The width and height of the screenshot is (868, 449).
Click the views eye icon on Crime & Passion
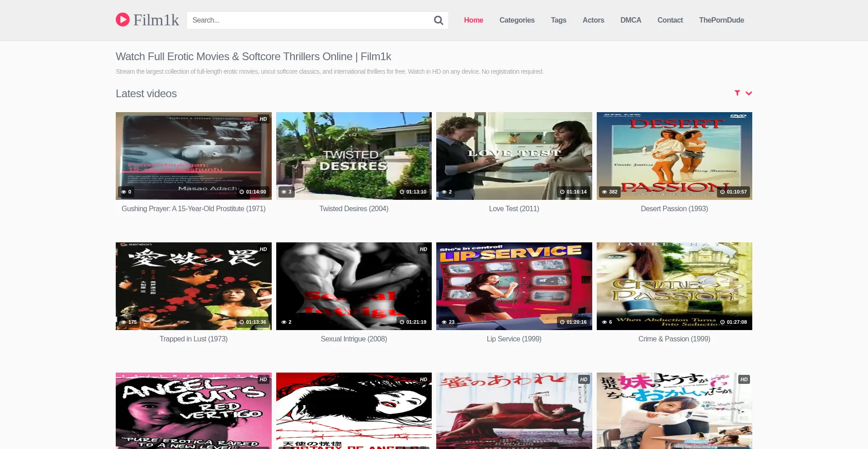(604, 322)
